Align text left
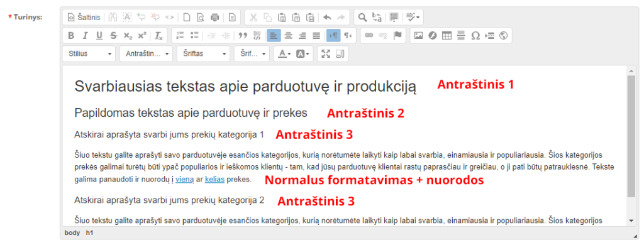Image resolution: width=644 pixels, height=245 pixels. tap(274, 36)
